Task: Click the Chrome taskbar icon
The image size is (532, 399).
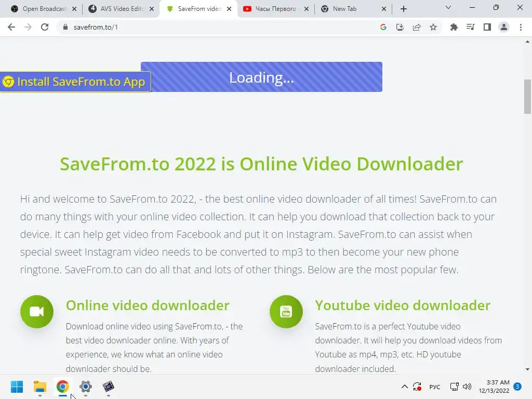Action: pos(63,387)
